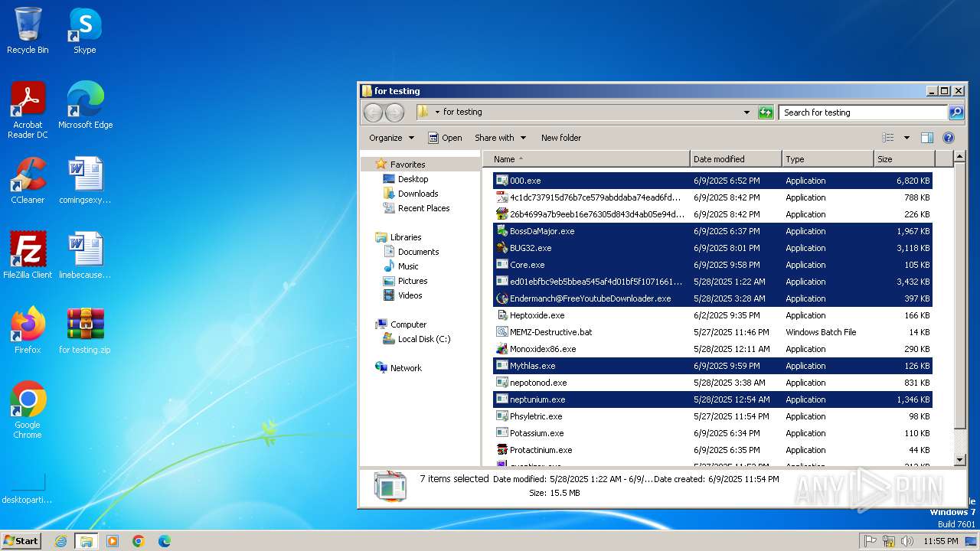Select the Heptoxide.exe file
Image resolution: width=980 pixels, height=551 pixels.
713,315
